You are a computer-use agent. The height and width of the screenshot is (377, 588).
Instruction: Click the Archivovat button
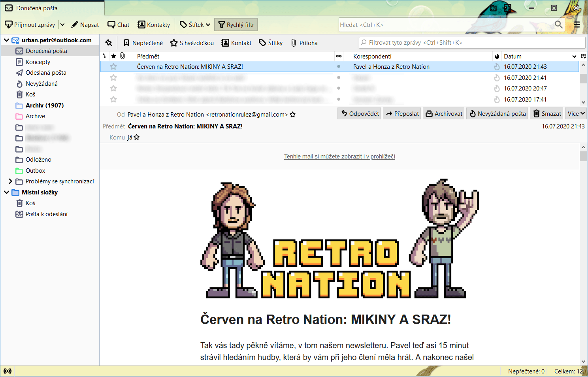point(444,114)
